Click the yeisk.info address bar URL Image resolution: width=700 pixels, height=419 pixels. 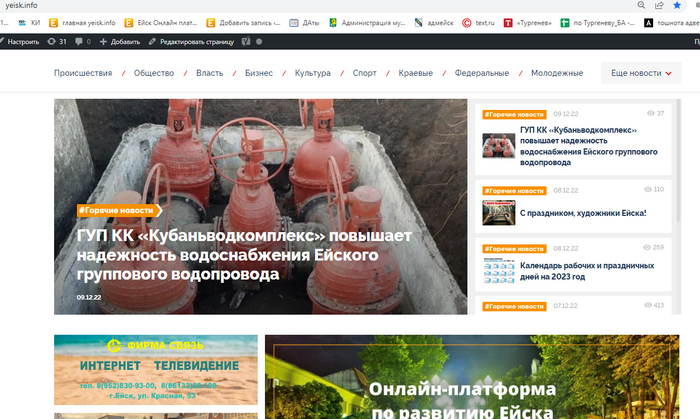(21, 5)
